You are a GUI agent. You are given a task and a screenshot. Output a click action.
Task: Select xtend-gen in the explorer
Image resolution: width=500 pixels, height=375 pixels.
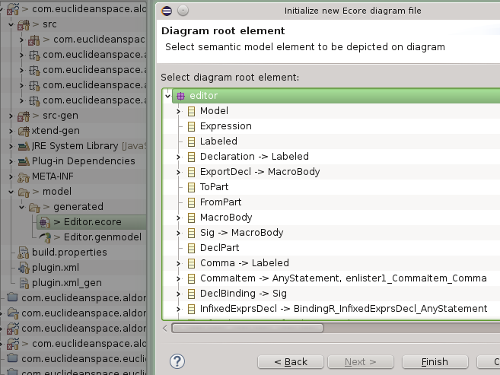click(56, 131)
